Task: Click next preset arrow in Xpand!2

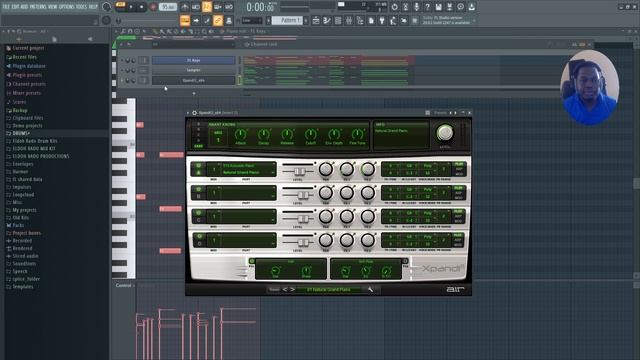Action: click(x=293, y=289)
